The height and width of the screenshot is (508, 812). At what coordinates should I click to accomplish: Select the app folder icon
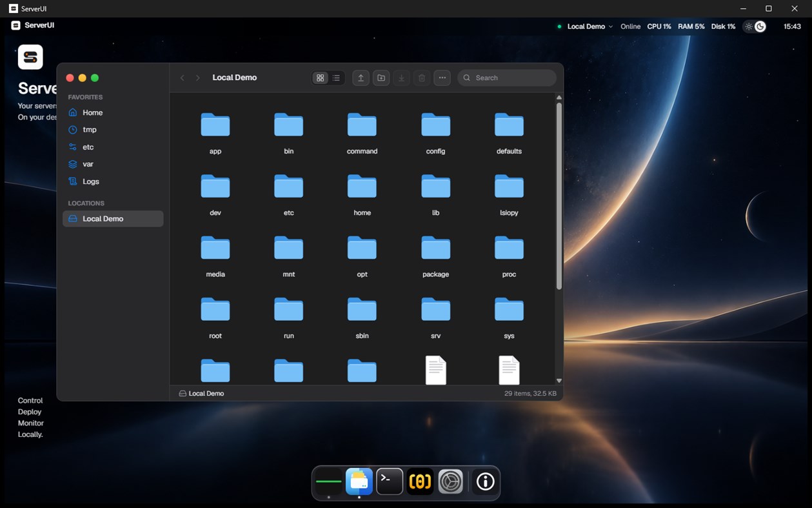pos(215,125)
